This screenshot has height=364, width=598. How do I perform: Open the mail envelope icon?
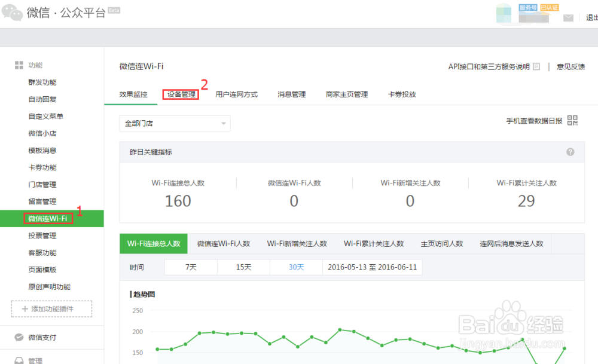point(568,18)
